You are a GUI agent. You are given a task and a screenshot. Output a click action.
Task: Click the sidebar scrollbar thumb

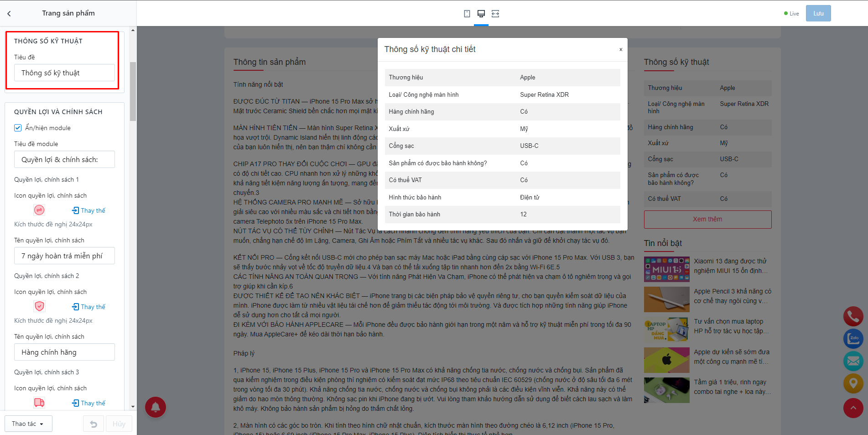(133, 91)
